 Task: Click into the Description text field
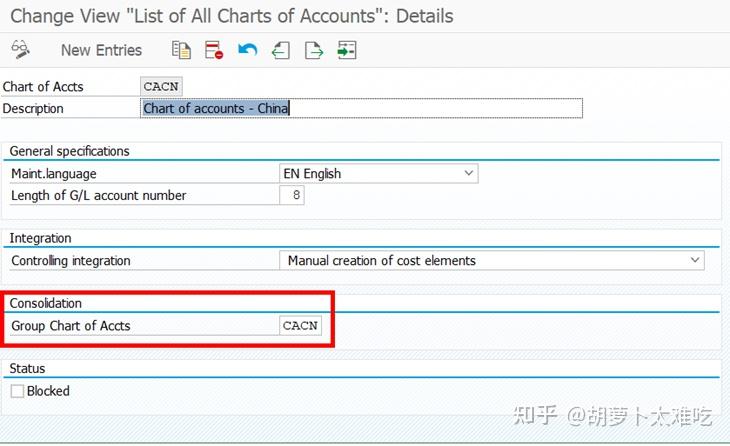(360, 108)
